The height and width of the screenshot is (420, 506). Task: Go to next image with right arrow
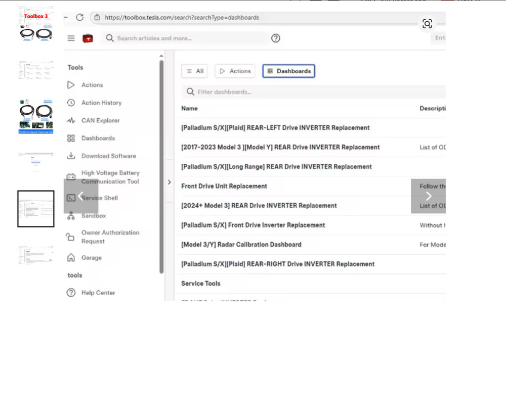[428, 196]
